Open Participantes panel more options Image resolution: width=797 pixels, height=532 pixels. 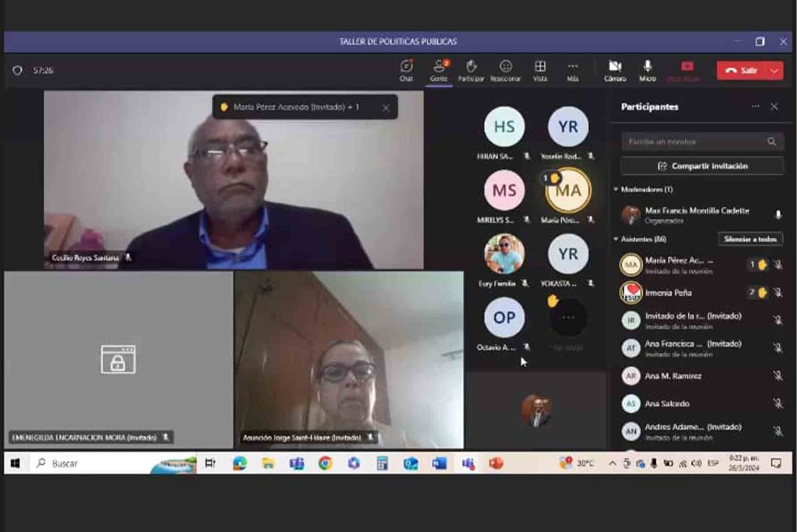(x=755, y=107)
